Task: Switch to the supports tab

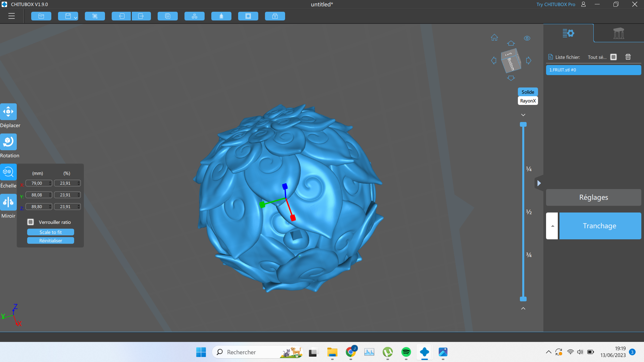Action: coord(619,33)
